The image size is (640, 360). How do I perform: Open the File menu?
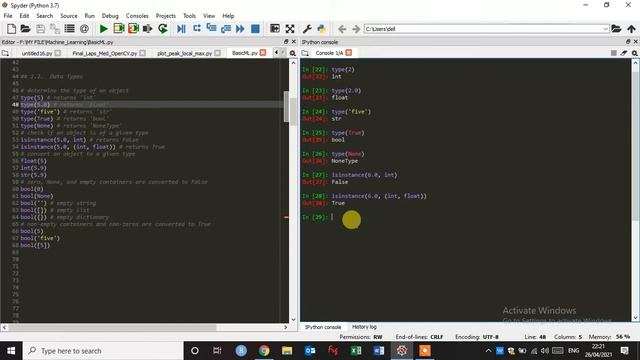pos(8,16)
